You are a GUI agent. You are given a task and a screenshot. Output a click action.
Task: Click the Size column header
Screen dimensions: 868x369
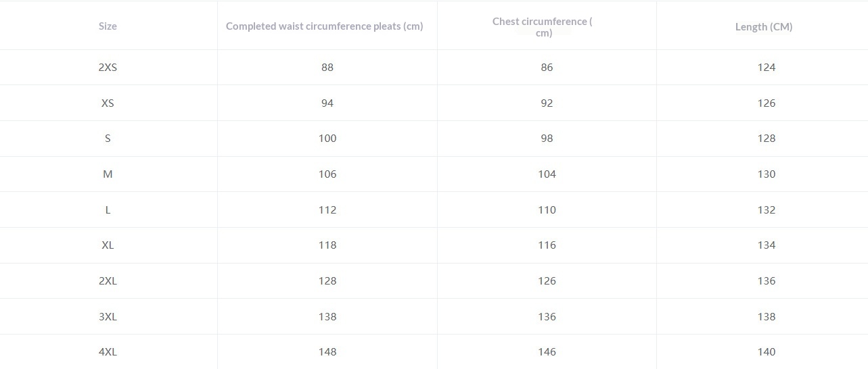pyautogui.click(x=108, y=26)
